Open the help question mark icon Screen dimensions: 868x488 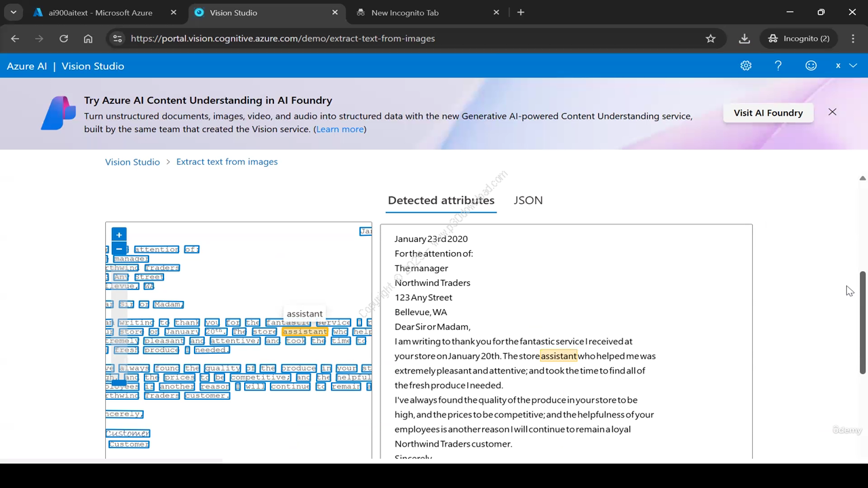tap(778, 66)
